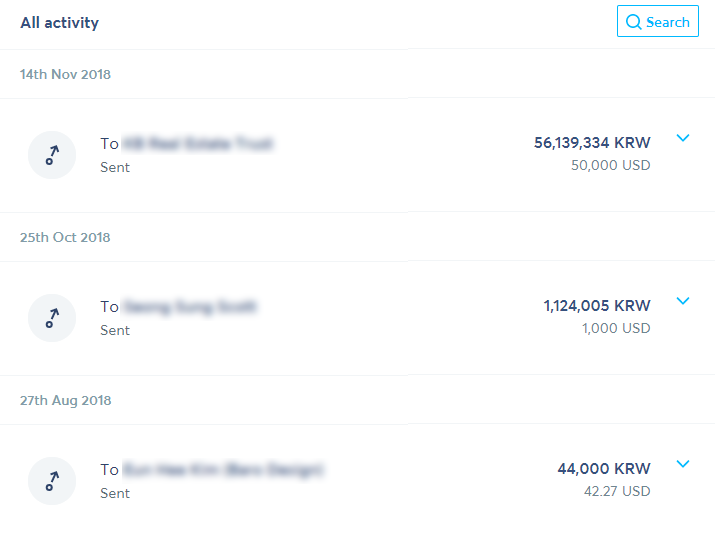Click the Search button

(x=657, y=21)
